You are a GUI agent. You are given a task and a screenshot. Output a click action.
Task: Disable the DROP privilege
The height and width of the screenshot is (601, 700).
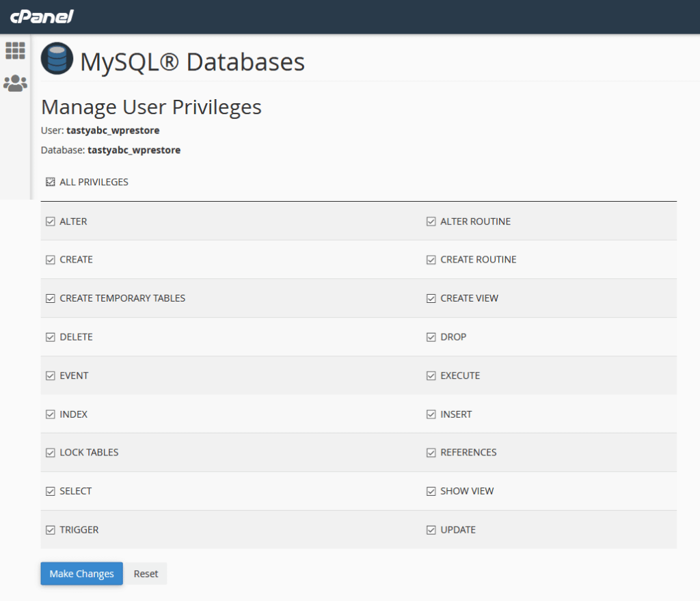[431, 336]
